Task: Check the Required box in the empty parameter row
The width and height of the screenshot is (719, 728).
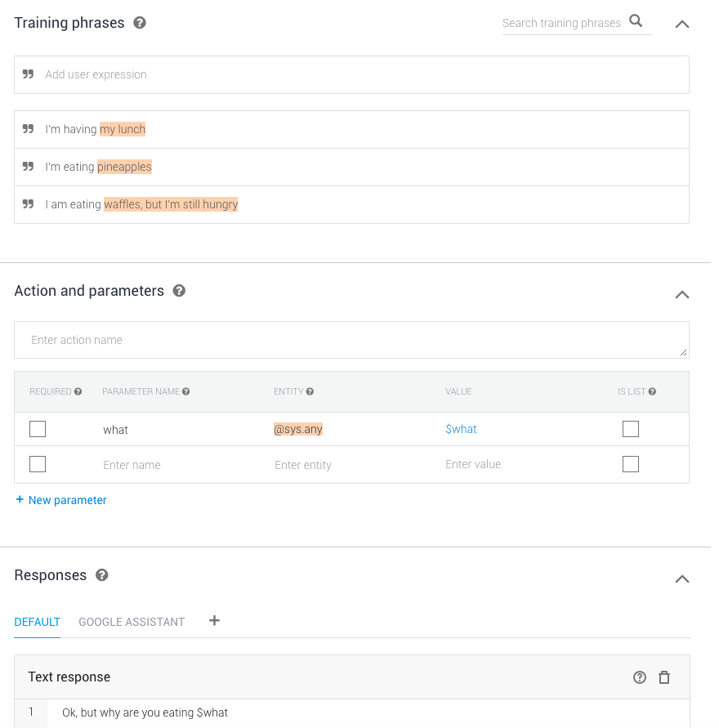Action: pyautogui.click(x=38, y=464)
